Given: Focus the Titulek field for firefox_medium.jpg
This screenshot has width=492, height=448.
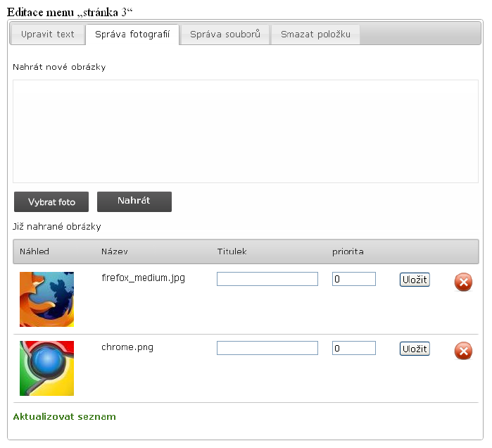Looking at the screenshot, I should [x=267, y=279].
